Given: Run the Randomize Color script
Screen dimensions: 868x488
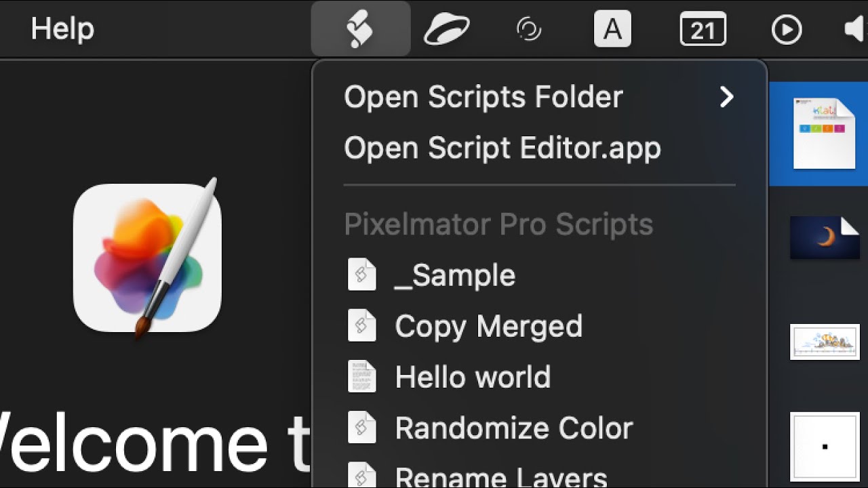Looking at the screenshot, I should pos(513,428).
